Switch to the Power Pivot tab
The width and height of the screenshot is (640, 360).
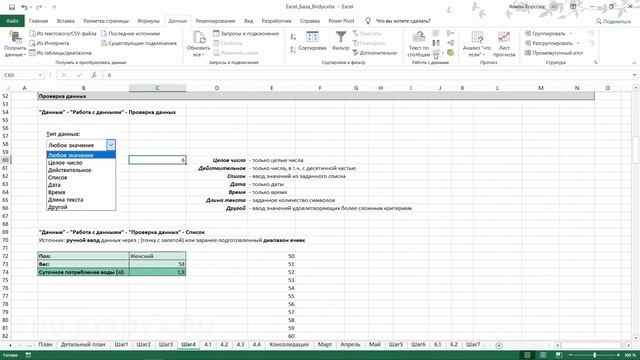click(x=341, y=21)
